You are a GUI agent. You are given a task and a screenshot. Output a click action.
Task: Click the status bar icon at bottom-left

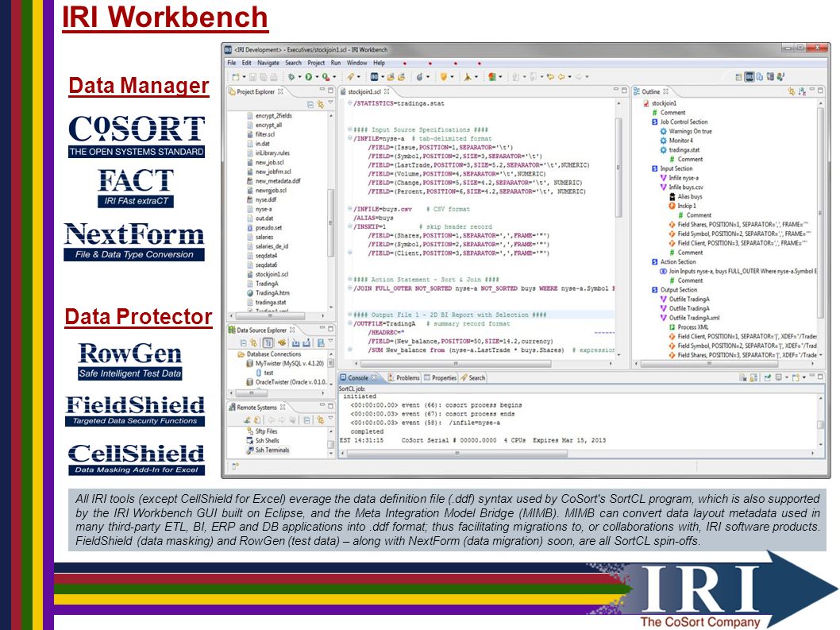click(235, 466)
